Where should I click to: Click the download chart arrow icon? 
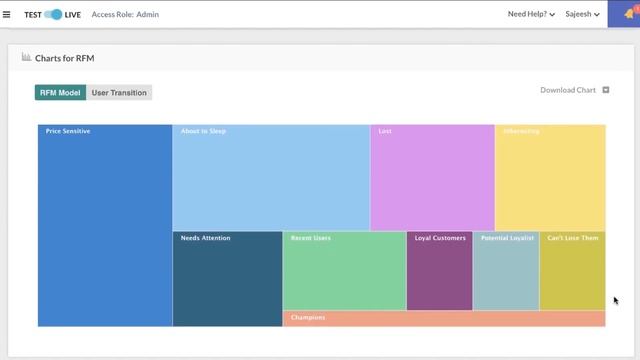[606, 90]
